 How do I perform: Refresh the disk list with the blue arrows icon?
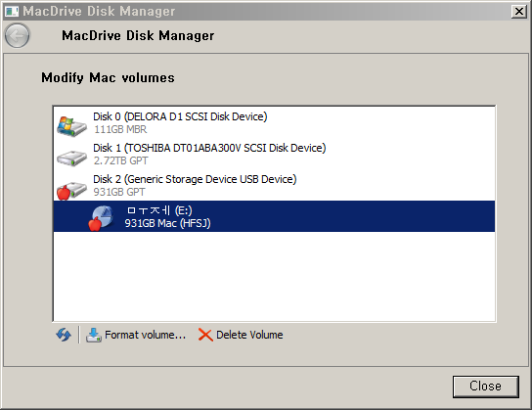64,335
